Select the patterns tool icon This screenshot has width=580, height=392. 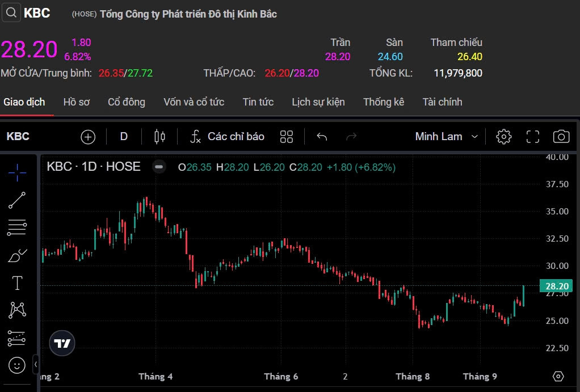point(18,310)
